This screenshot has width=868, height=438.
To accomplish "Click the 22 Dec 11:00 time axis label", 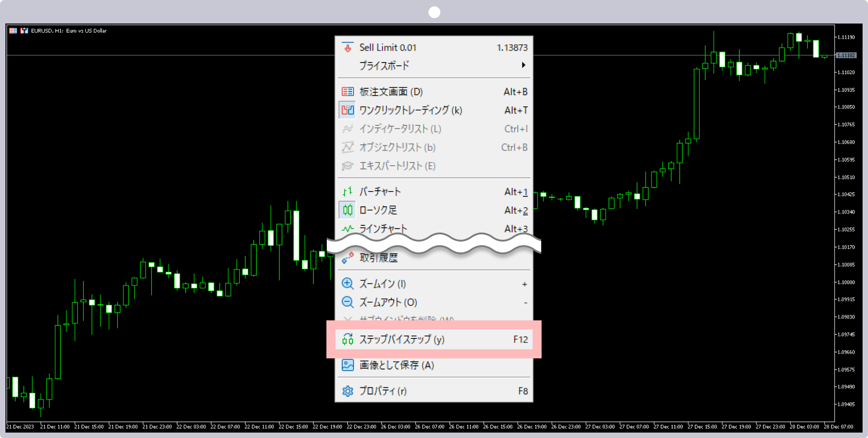I will pos(259,427).
